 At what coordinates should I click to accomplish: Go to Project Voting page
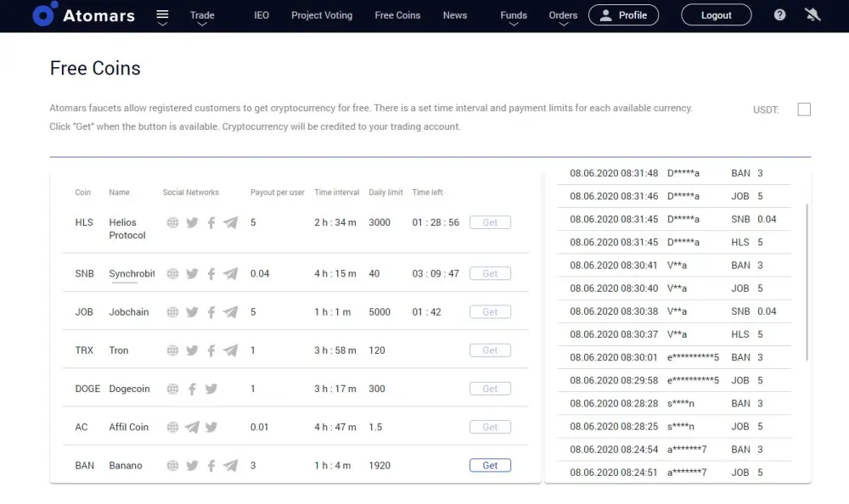tap(322, 15)
